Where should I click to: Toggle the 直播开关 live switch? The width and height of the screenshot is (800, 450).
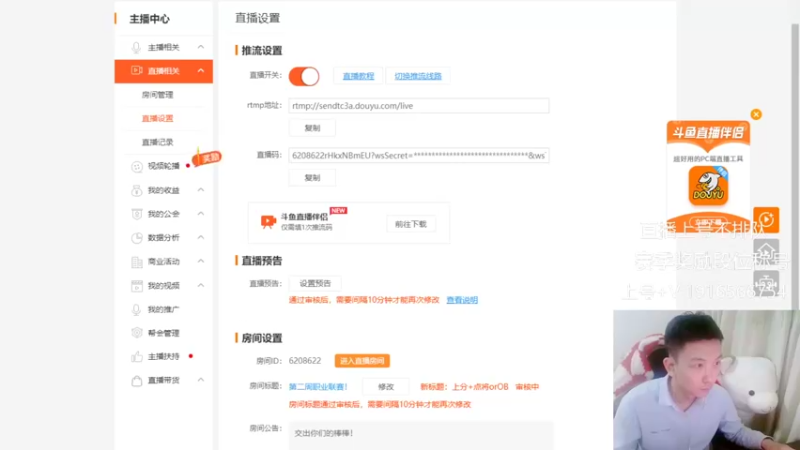tap(304, 76)
